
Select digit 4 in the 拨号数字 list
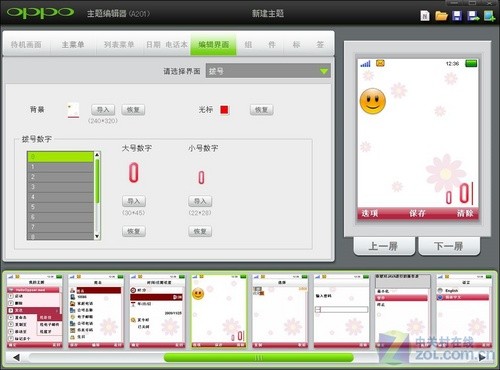click(60, 197)
